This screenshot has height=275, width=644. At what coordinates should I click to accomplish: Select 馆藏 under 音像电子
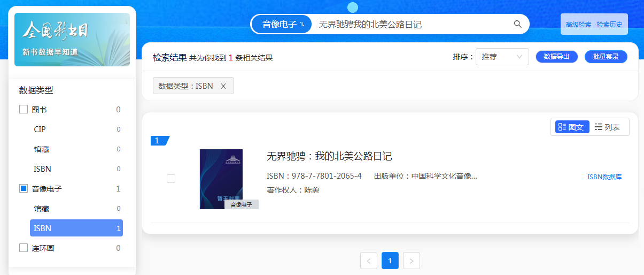(x=42, y=209)
